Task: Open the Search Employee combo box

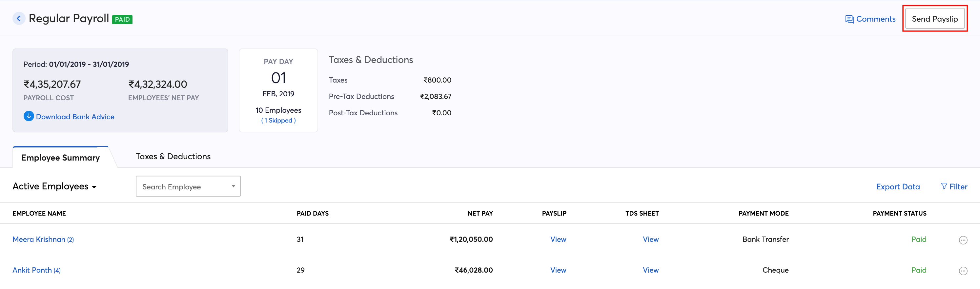Action: [x=183, y=186]
